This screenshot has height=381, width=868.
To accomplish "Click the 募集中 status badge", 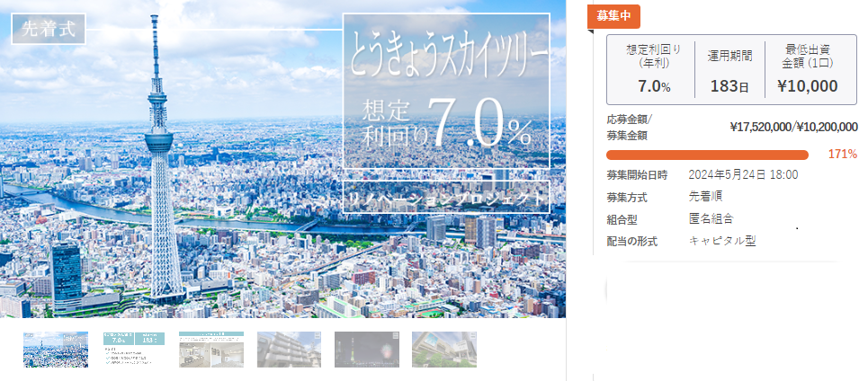I will tap(614, 16).
